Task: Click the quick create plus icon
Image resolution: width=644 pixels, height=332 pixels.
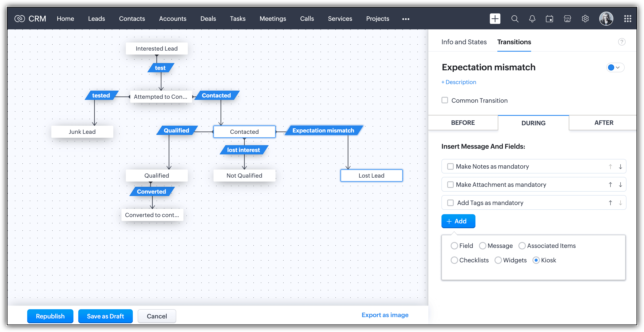Action: (495, 19)
